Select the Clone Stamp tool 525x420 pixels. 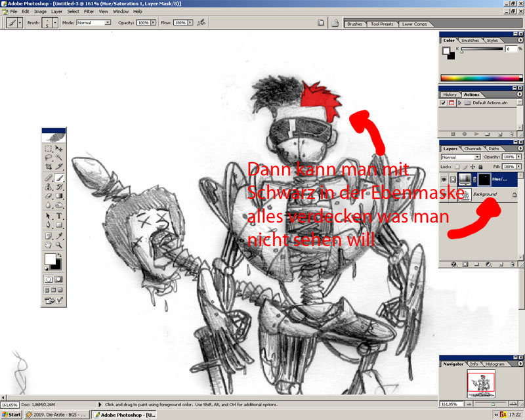pos(49,187)
